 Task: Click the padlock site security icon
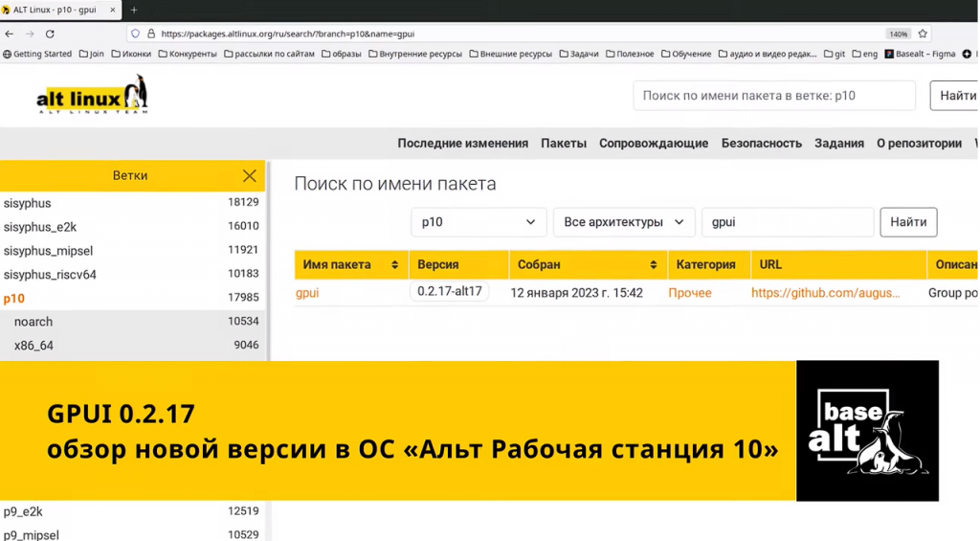coord(150,34)
